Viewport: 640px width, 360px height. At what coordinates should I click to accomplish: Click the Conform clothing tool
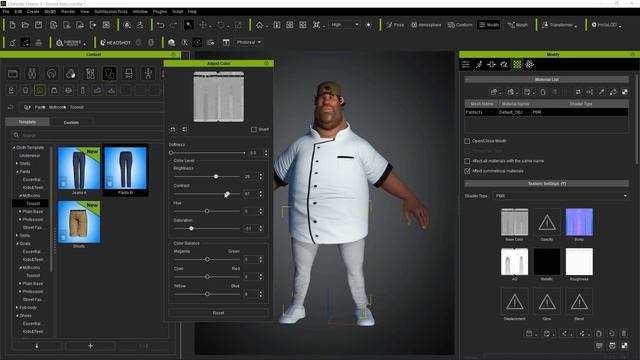[x=460, y=25]
